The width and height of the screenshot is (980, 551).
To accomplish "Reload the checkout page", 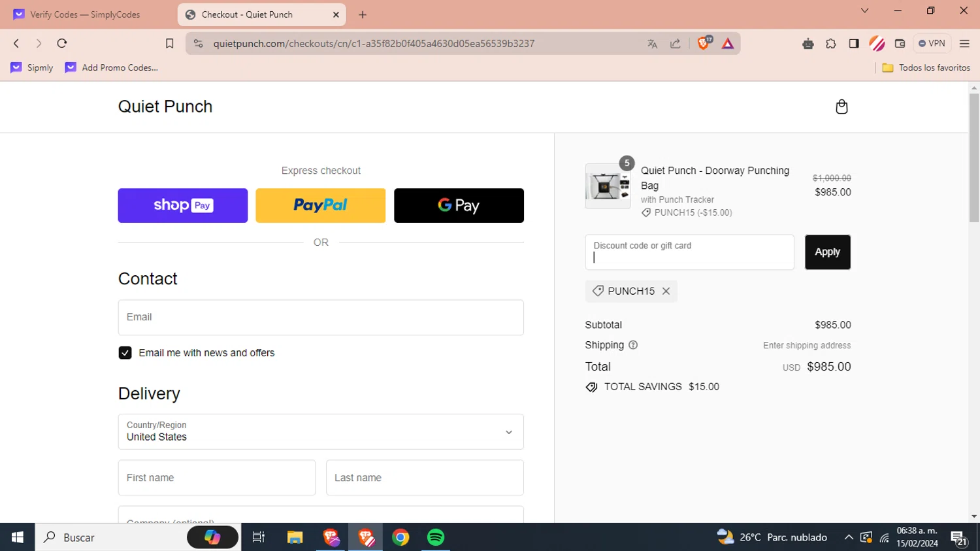I will [62, 43].
